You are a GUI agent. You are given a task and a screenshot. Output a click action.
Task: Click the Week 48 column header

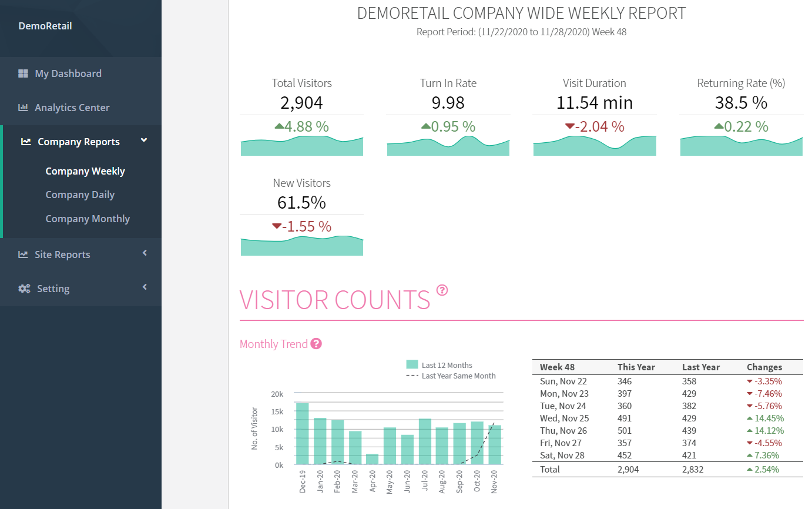coord(558,367)
